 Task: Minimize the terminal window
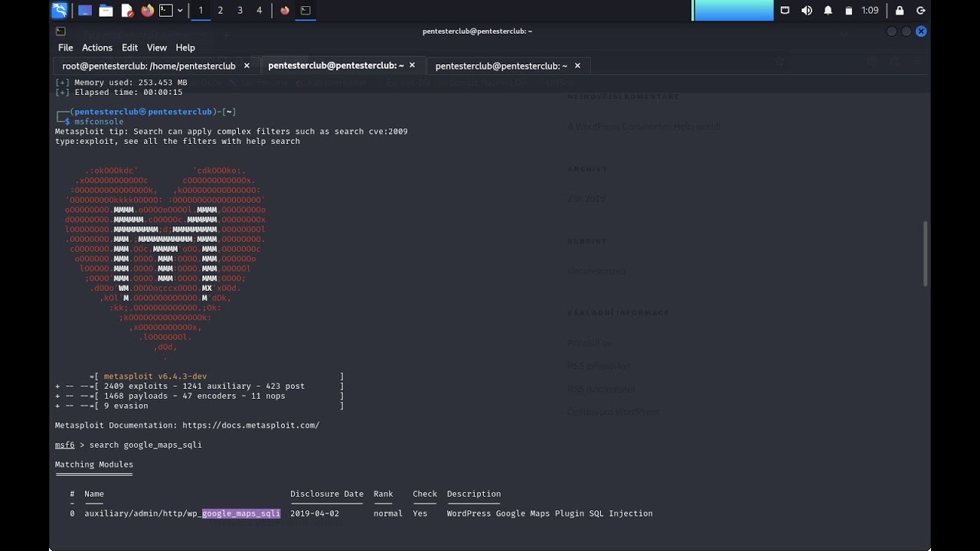891,31
